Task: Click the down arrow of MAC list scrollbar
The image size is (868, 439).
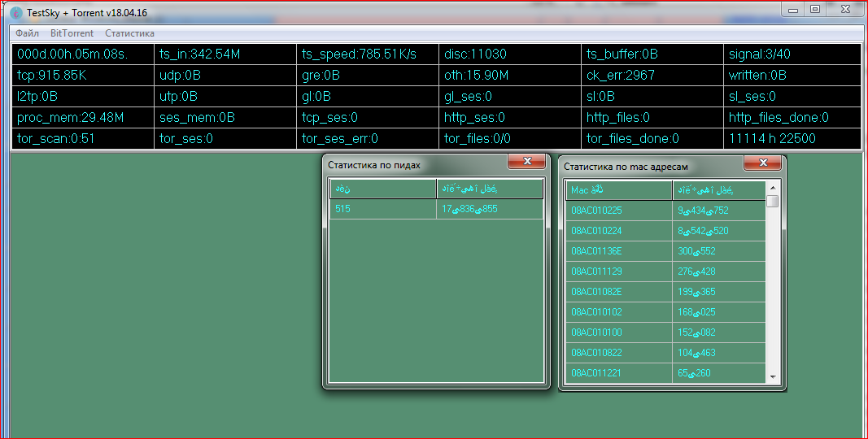Action: pyautogui.click(x=772, y=377)
